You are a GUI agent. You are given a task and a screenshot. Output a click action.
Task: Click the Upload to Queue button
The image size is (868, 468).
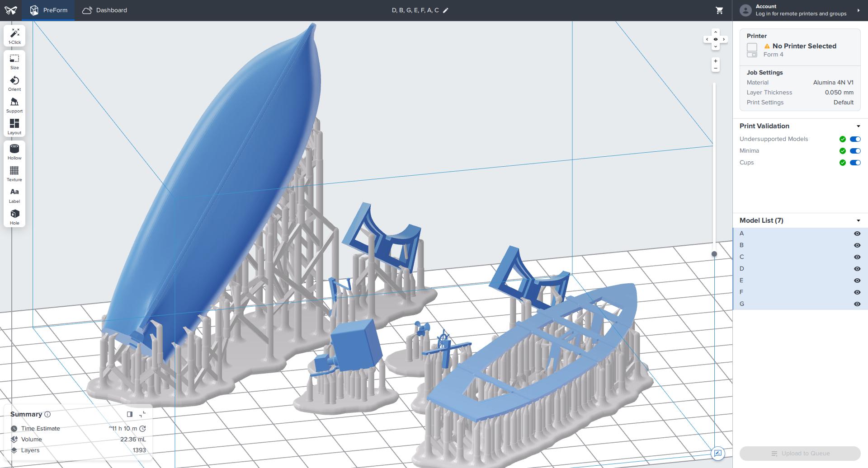[800, 454]
